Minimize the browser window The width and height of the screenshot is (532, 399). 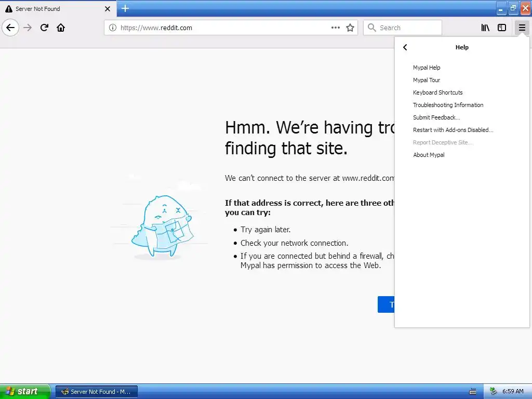click(501, 8)
